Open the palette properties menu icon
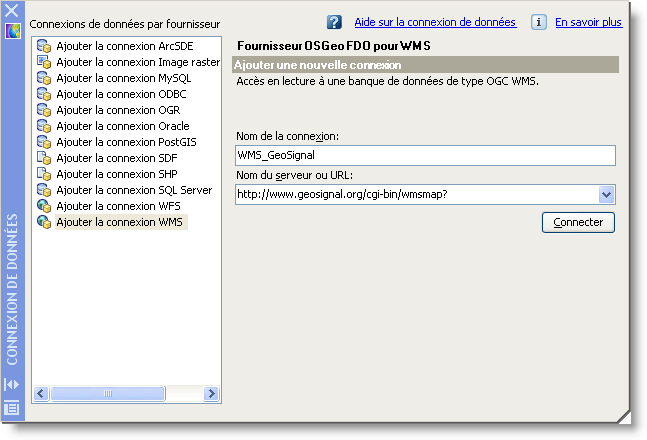The height and width of the screenshot is (440, 647). point(12,407)
